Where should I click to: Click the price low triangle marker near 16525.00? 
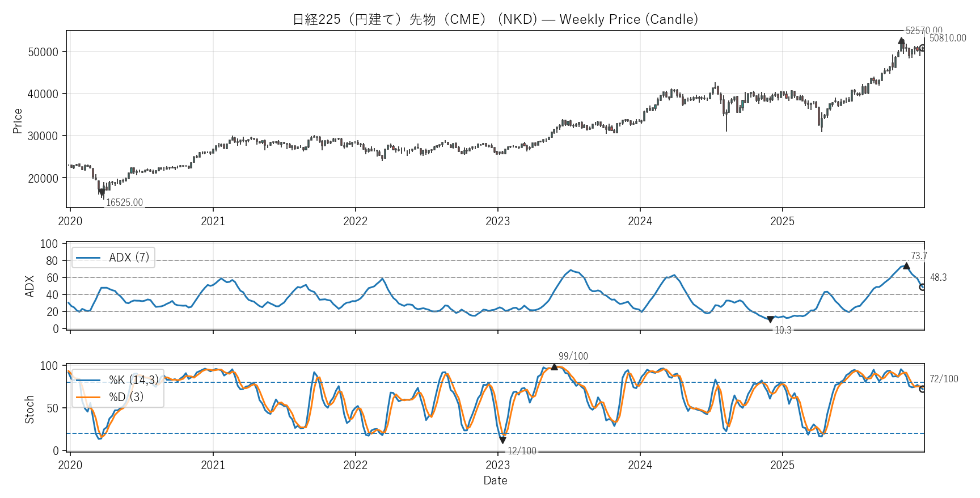[x=102, y=192]
